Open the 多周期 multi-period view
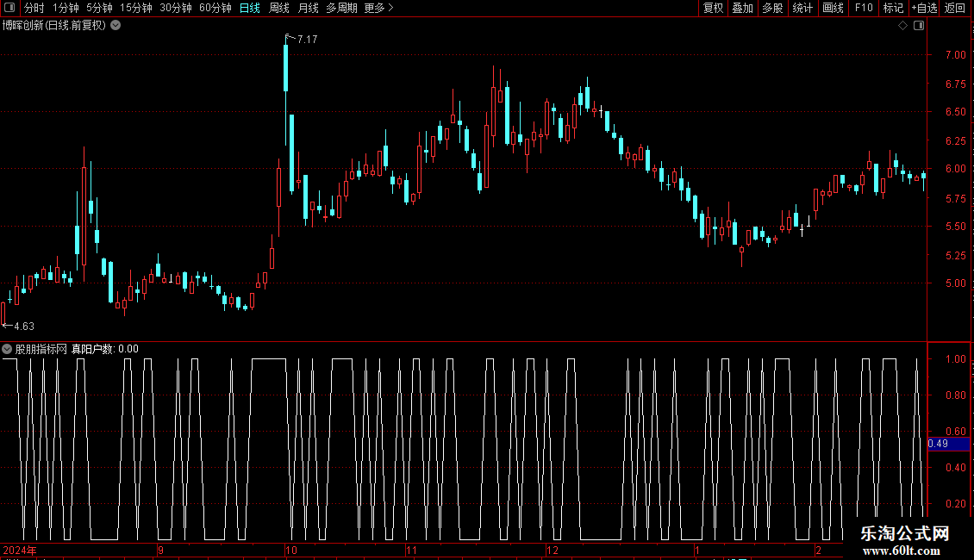The height and width of the screenshot is (560, 974). click(341, 8)
